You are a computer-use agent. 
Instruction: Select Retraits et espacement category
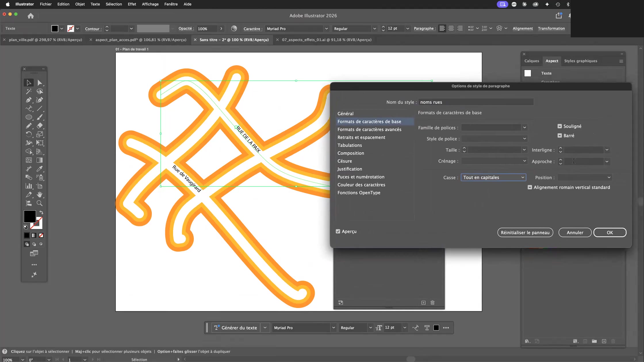point(361,137)
